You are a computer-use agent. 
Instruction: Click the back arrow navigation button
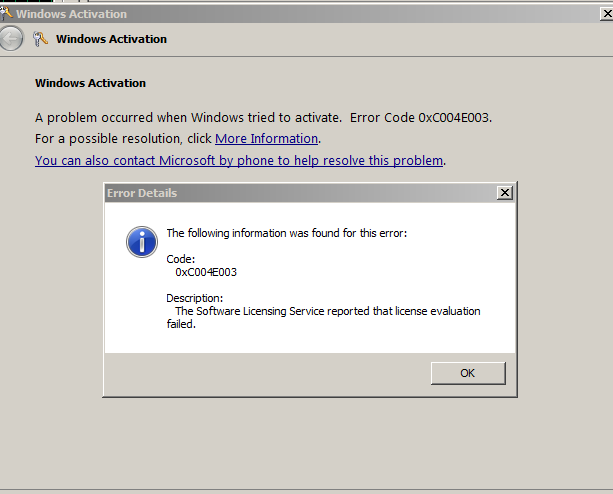(x=11, y=39)
